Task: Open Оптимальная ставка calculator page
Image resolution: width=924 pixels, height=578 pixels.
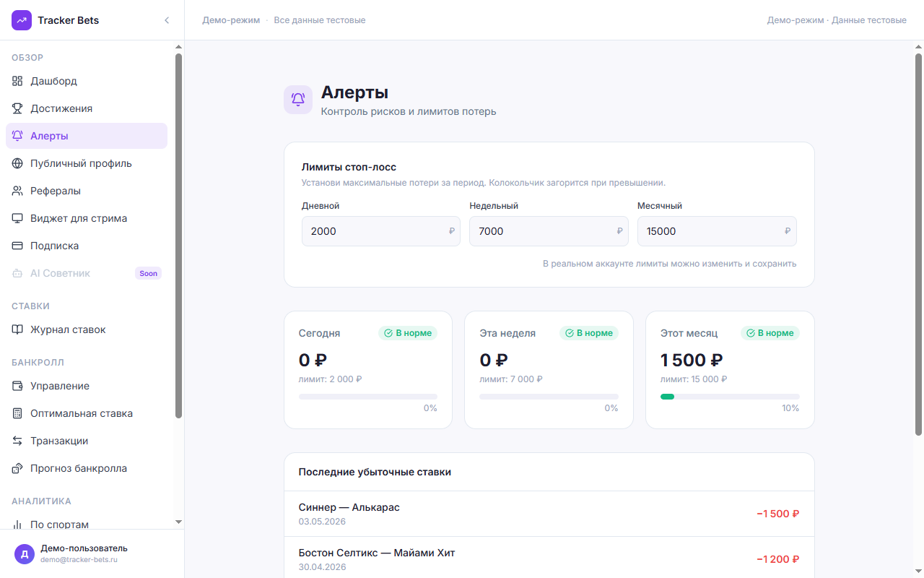Action: [87, 413]
